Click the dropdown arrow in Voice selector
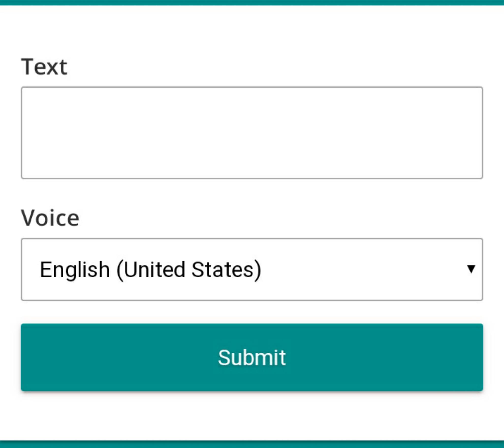 pyautogui.click(x=471, y=269)
